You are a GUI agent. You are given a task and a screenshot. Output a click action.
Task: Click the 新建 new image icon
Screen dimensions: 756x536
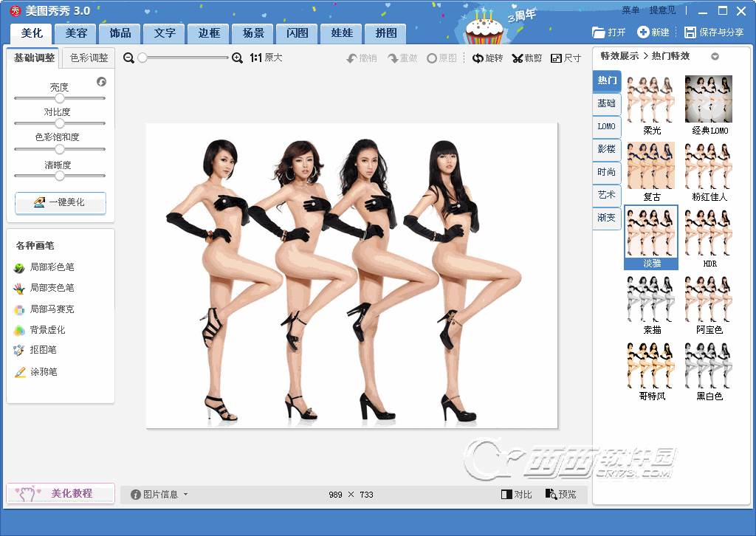pyautogui.click(x=643, y=32)
